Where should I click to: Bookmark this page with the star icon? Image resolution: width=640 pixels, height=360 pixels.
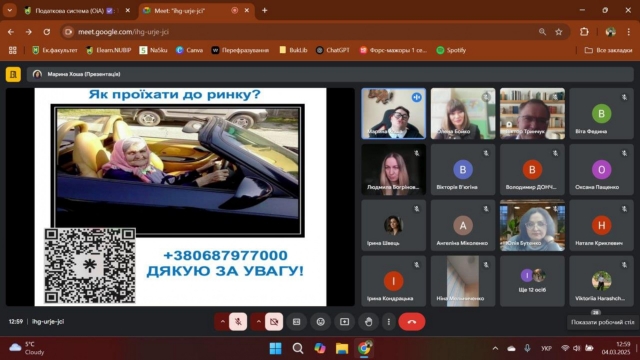click(558, 32)
